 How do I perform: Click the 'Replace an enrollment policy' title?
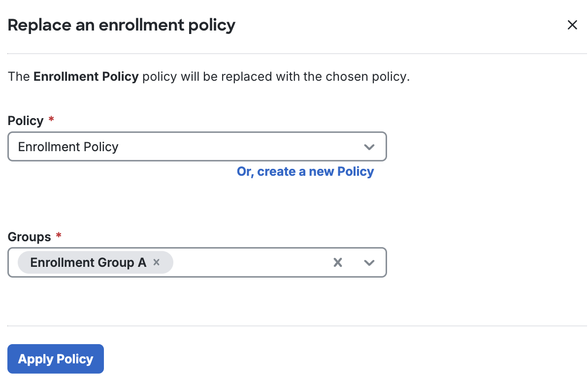[121, 25]
